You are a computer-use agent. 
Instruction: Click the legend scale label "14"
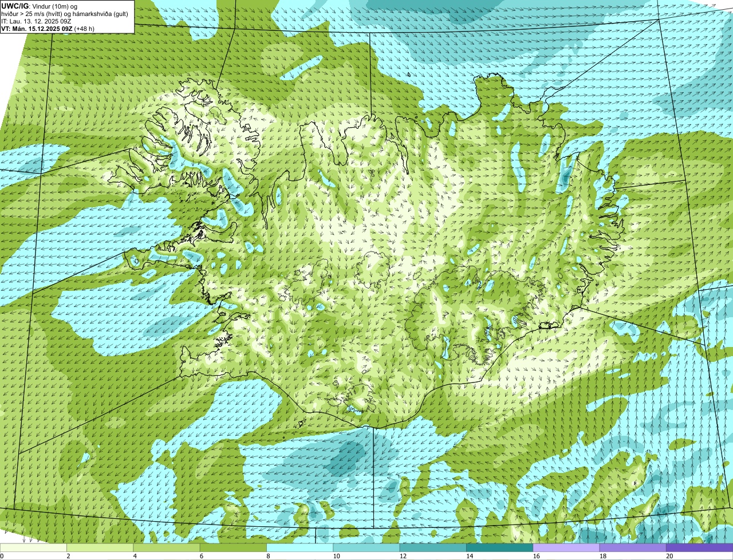click(469, 556)
